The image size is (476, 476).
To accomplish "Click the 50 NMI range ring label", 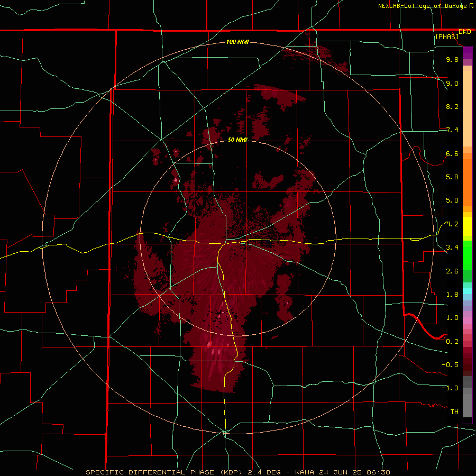I will point(237,140).
